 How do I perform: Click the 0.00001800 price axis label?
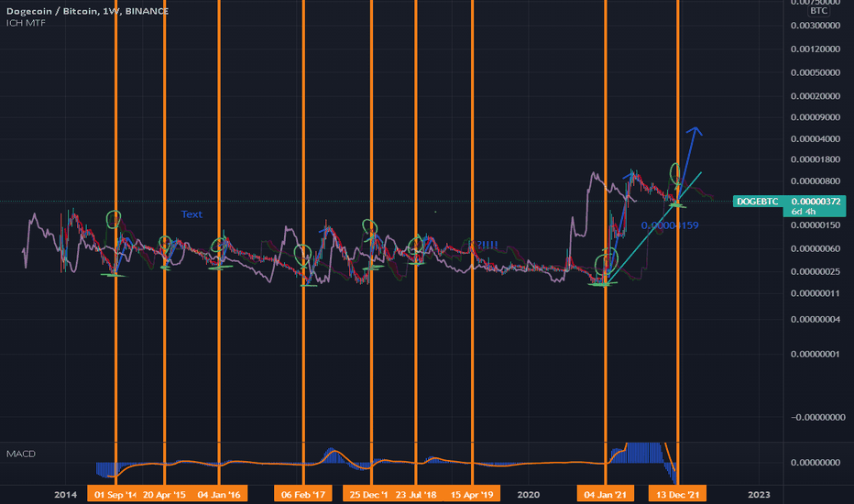point(816,159)
